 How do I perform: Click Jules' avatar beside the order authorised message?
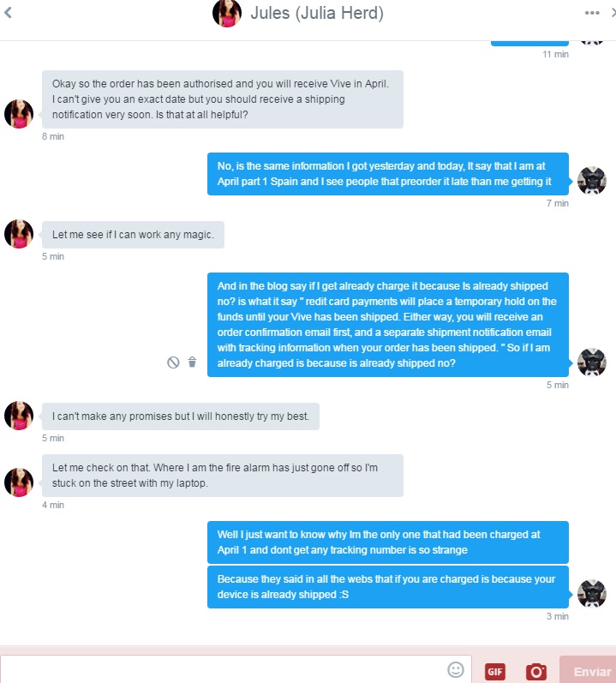tap(19, 114)
